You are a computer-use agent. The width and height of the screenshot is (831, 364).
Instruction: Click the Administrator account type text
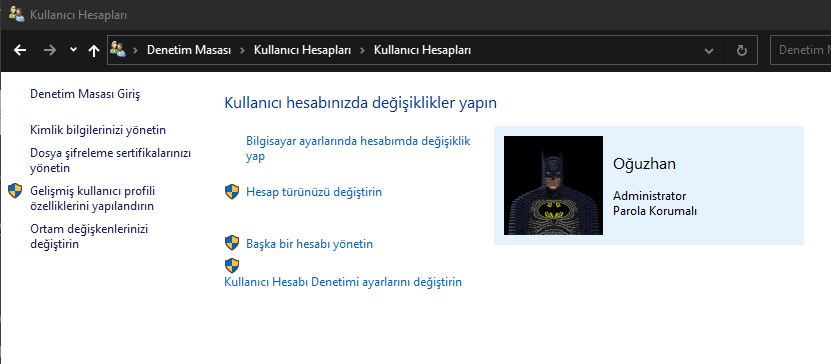coord(650,196)
